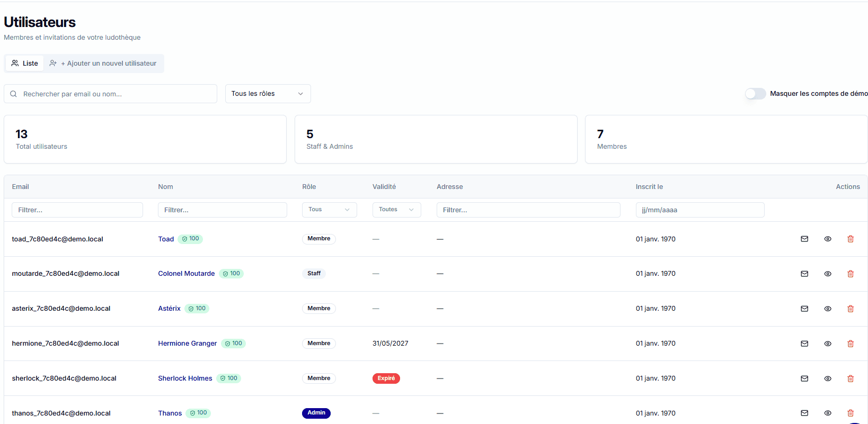This screenshot has width=868, height=424.
Task: Send email to Colonel Moutarde via envelope icon
Action: coord(804,274)
